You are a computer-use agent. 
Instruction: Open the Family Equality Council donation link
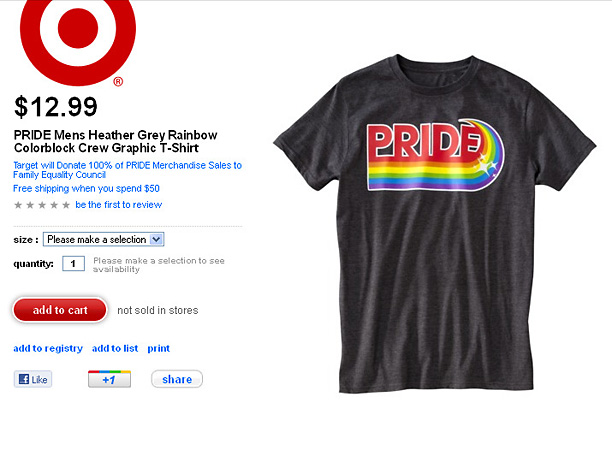click(127, 170)
